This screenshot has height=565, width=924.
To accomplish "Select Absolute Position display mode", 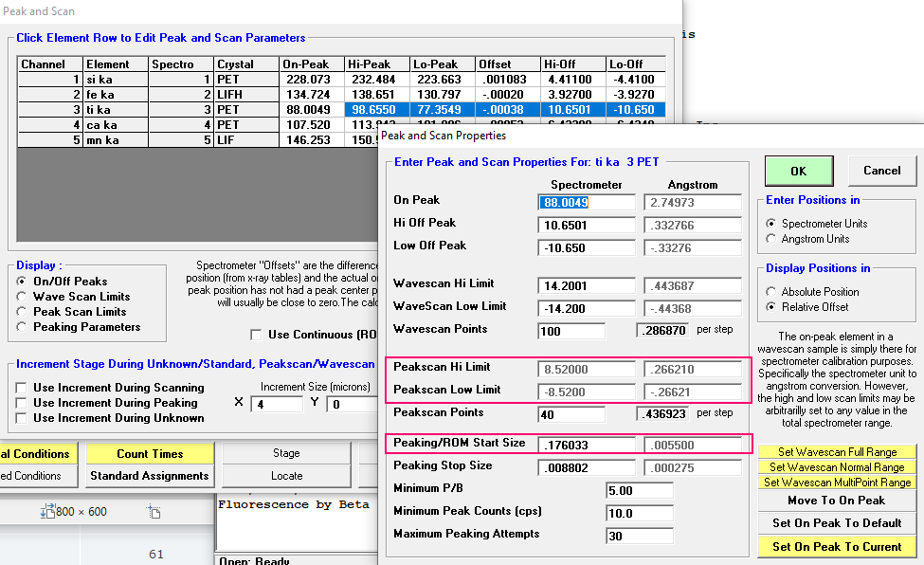I will tap(771, 292).
